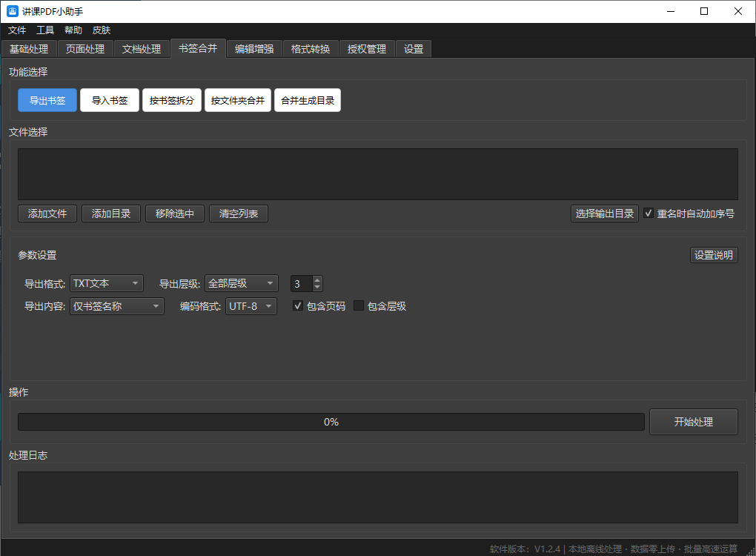Image resolution: width=756 pixels, height=556 pixels.
Task: Open the 帮助 menu
Action: (x=73, y=30)
